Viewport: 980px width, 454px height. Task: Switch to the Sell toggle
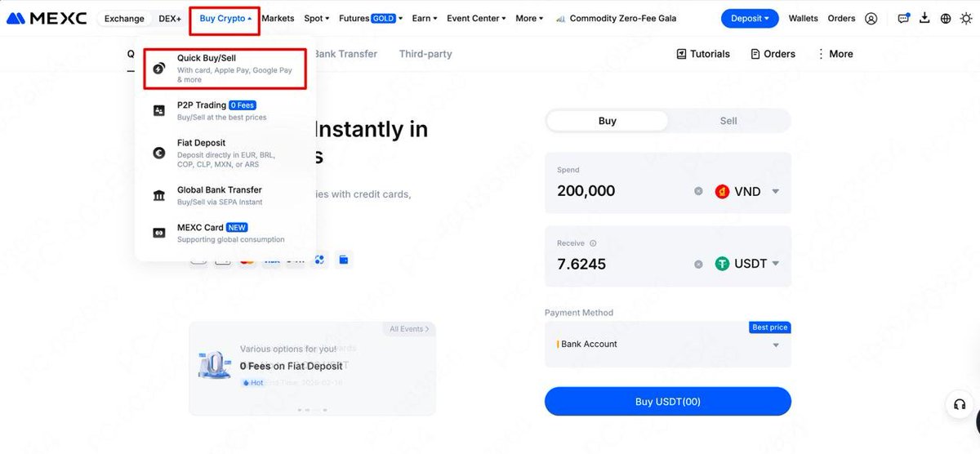pos(728,121)
